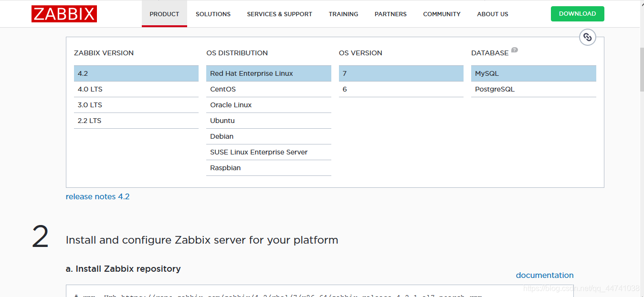Open the Product menu
The height and width of the screenshot is (297, 644).
[x=164, y=14]
